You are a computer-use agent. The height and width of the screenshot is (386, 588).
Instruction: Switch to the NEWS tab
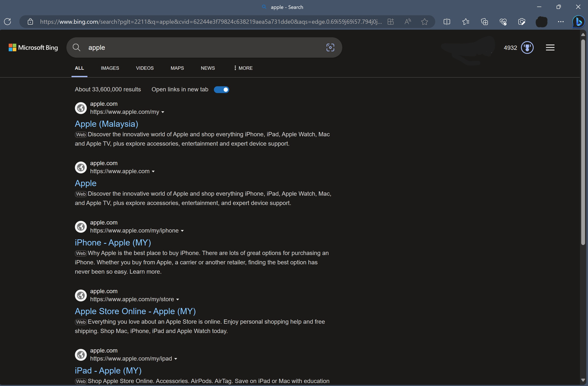[x=208, y=68]
